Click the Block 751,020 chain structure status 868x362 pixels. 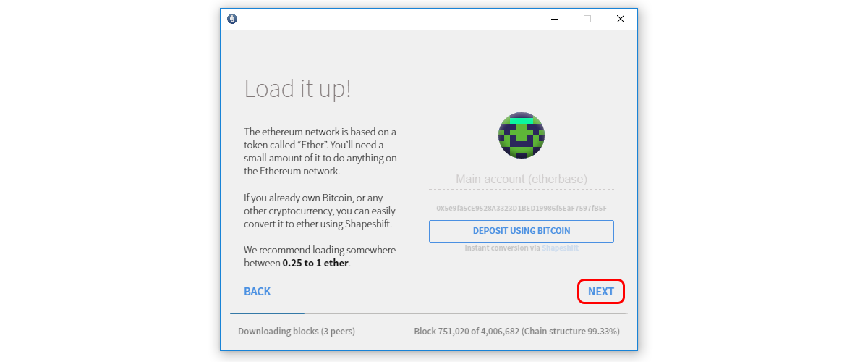point(516,332)
